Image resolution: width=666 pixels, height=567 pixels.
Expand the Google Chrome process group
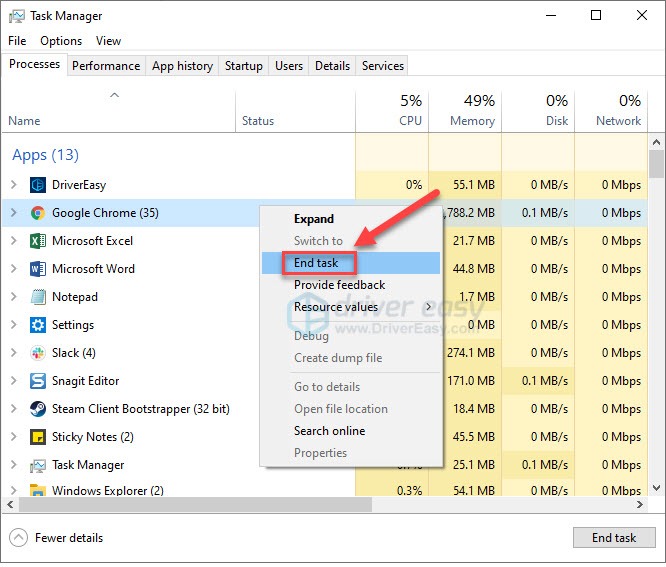click(13, 213)
